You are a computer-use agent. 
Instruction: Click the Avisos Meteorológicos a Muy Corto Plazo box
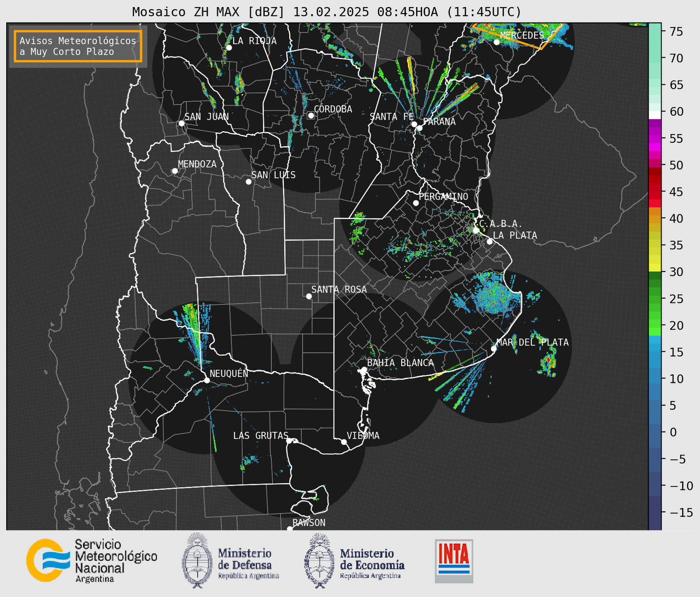[78, 46]
